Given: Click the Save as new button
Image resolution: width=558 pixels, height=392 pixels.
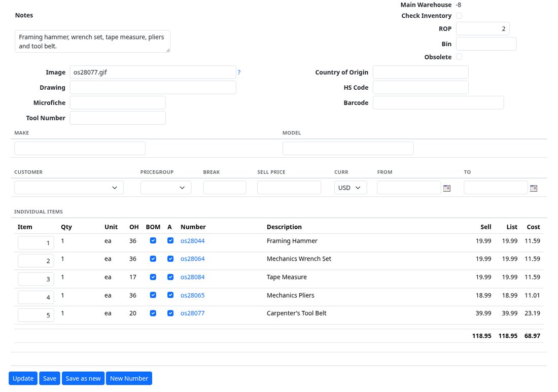Looking at the screenshot, I should [83, 378].
